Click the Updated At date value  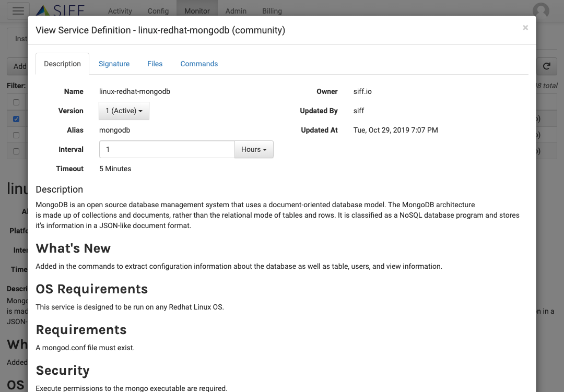[x=396, y=130]
